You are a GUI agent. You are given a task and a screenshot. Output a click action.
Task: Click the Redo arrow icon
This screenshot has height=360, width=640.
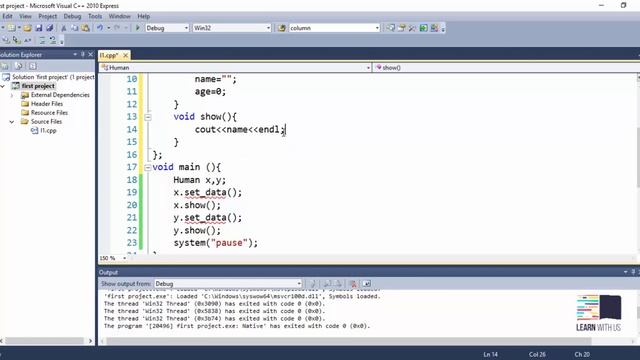click(x=117, y=28)
